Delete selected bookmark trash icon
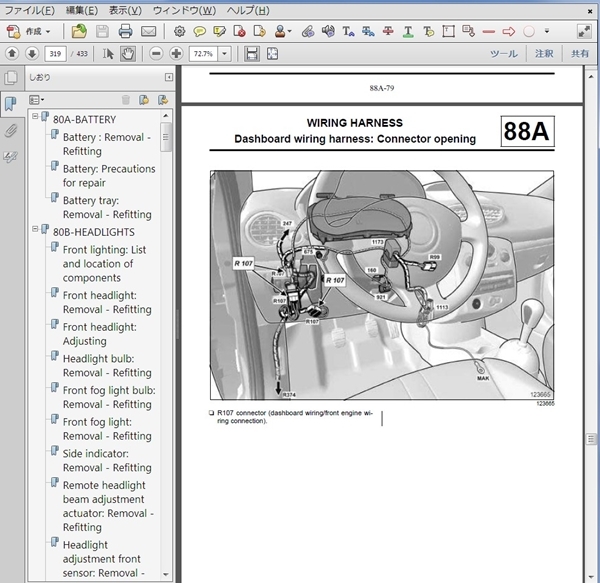600x583 pixels. [126, 100]
